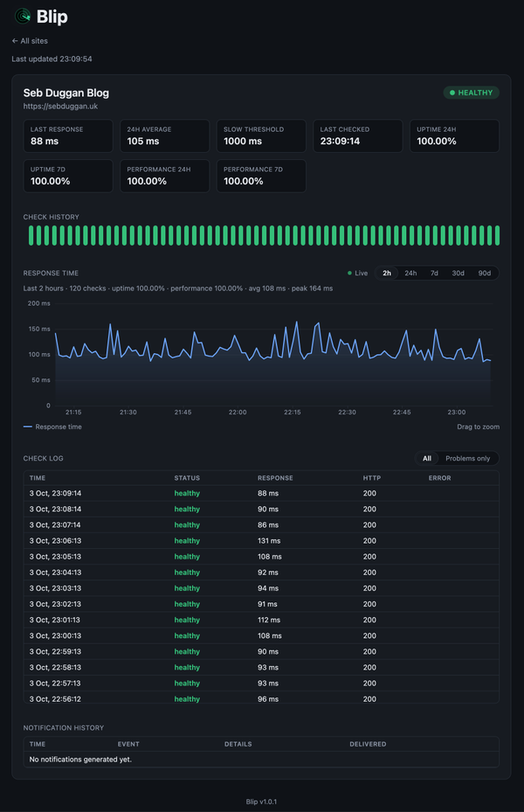Click No notifications generated yet message
This screenshot has width=524, height=812.
click(x=80, y=760)
